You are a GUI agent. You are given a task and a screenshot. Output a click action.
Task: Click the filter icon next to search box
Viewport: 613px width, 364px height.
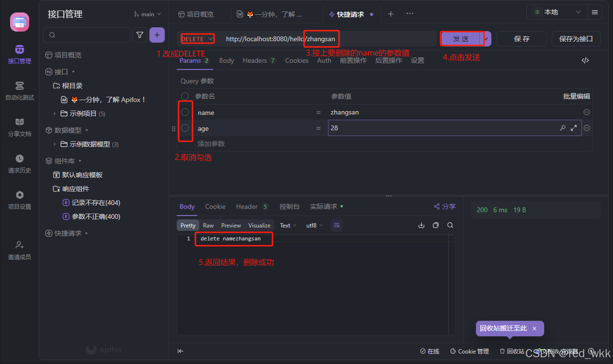139,34
